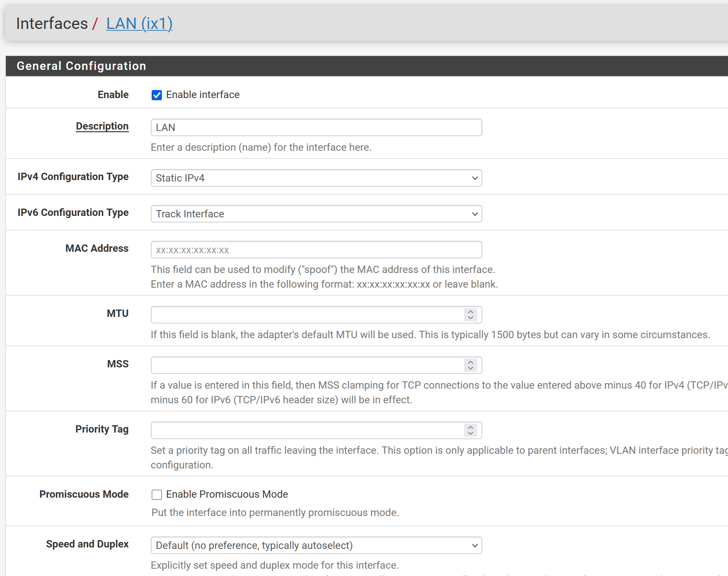Open IPv6 Configuration Type dropdown

click(x=316, y=214)
